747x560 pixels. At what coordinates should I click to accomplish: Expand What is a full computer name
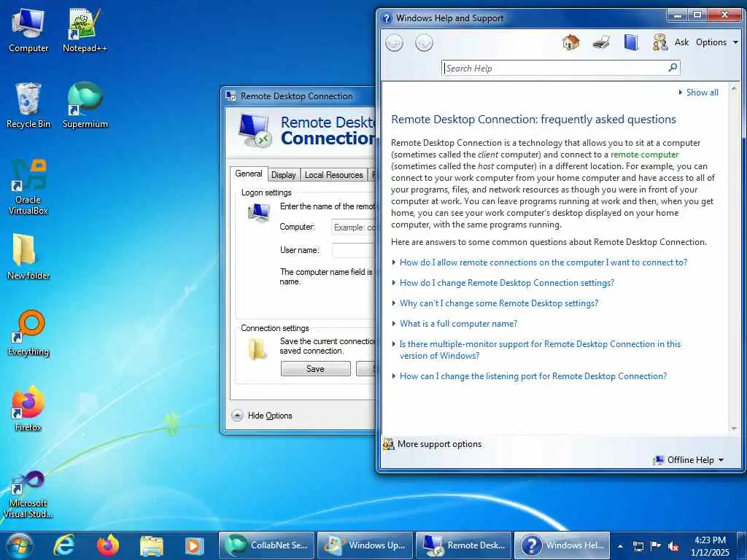(458, 324)
